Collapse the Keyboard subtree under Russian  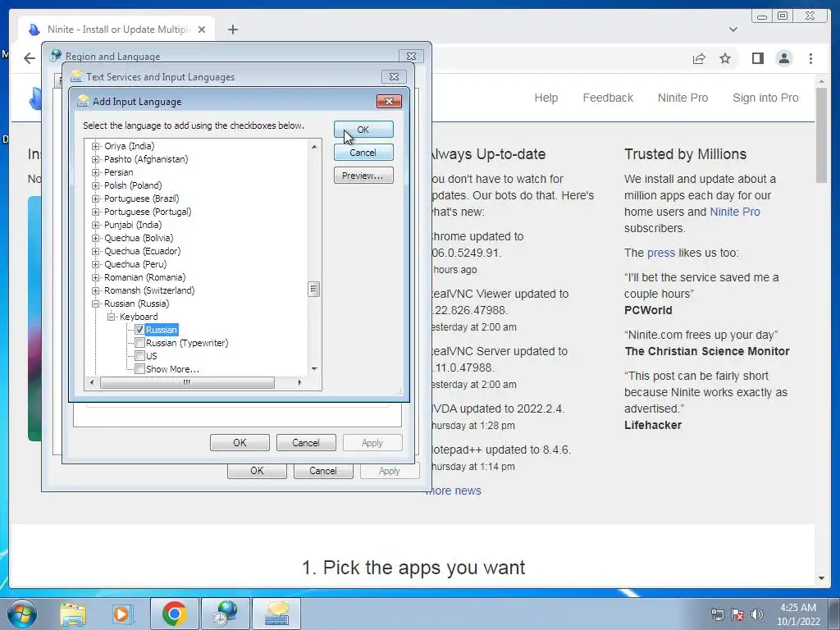111,317
